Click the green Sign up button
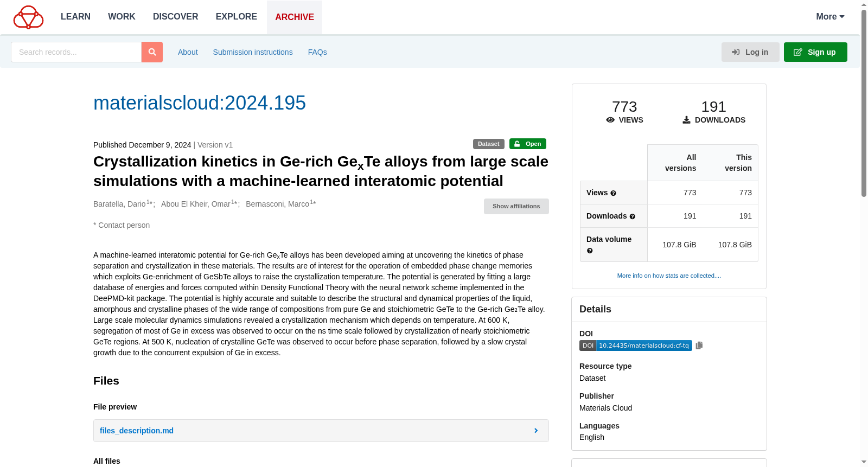Viewport: 868px width, 467px height. click(815, 52)
